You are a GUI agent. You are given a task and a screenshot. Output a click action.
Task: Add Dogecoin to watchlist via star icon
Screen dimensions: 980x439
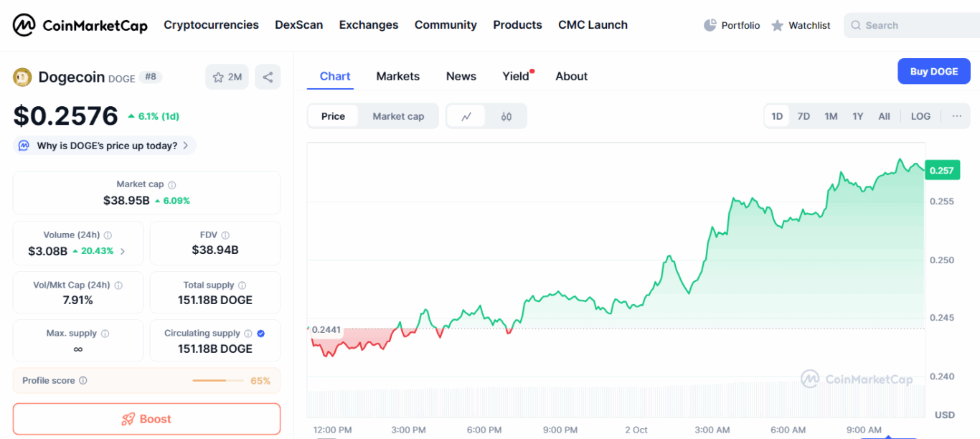(219, 77)
